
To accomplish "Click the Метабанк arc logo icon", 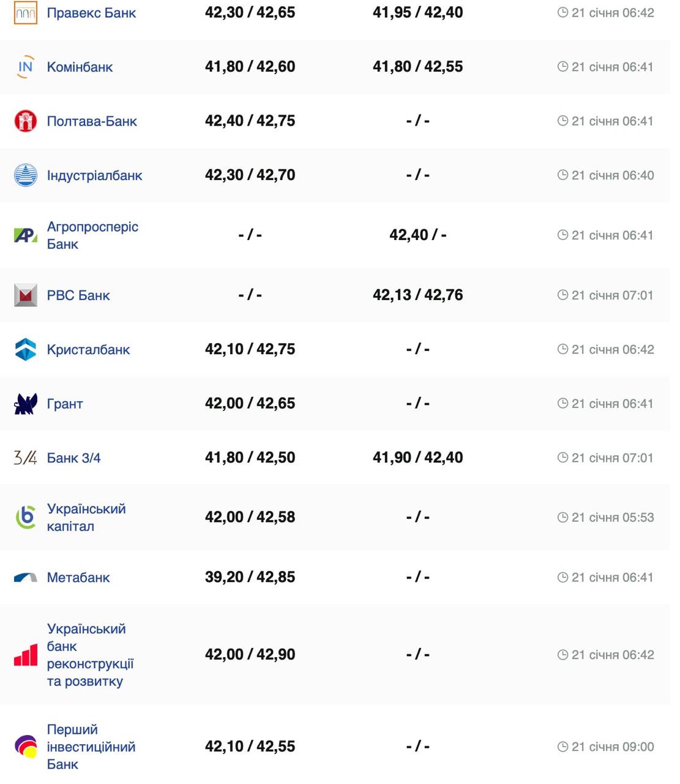I will pyautogui.click(x=25, y=578).
